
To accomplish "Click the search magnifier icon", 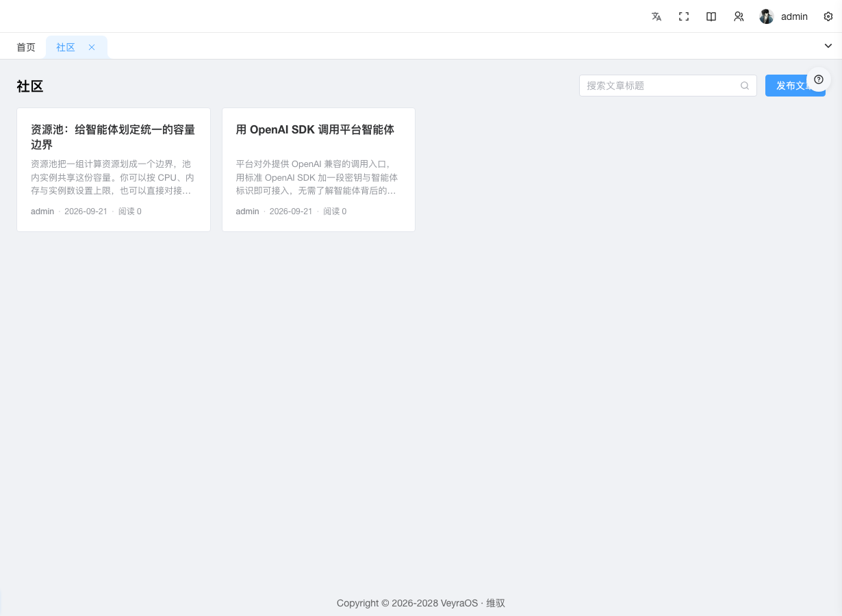I will pyautogui.click(x=745, y=86).
